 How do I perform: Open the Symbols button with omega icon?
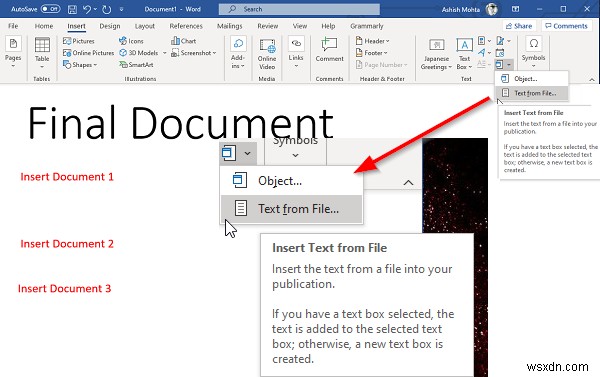point(533,53)
